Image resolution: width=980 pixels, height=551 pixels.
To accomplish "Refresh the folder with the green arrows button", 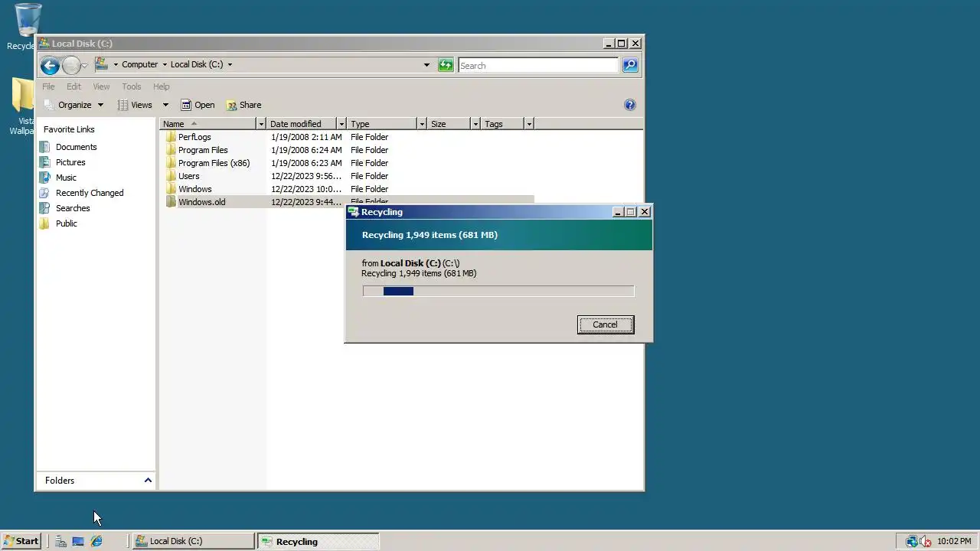I will point(446,65).
